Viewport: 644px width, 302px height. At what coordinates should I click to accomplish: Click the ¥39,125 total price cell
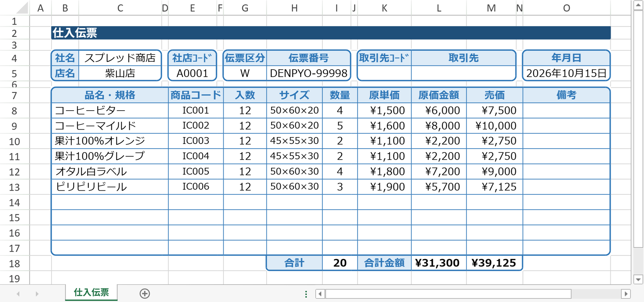495,263
